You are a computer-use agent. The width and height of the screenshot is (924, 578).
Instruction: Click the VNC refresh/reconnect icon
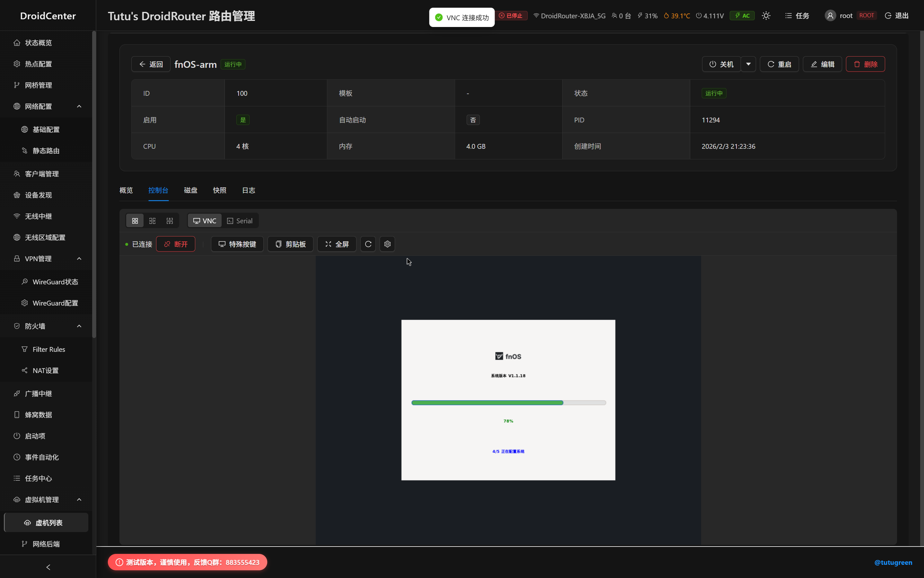point(368,244)
